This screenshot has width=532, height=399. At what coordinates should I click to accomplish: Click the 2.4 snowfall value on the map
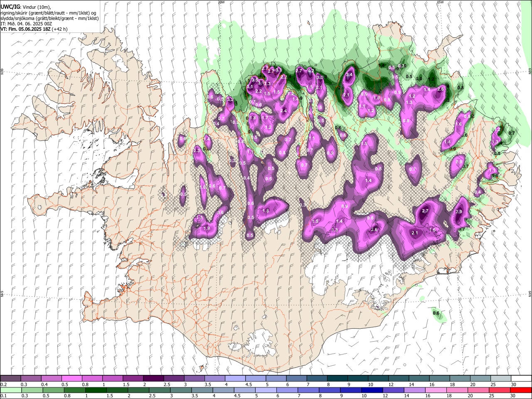point(284,111)
